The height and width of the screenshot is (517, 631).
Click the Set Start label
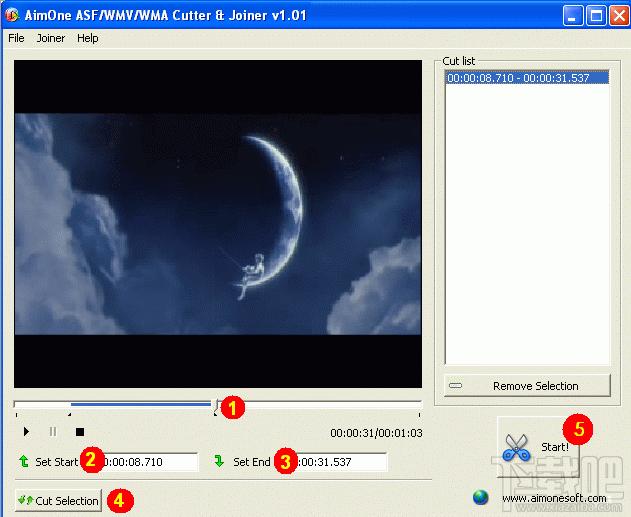click(x=57, y=462)
